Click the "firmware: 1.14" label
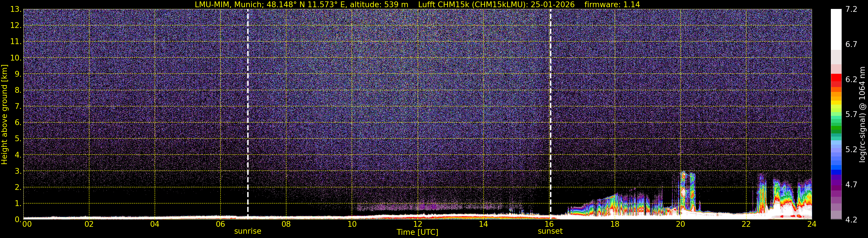The width and height of the screenshot is (868, 238). click(x=612, y=4)
